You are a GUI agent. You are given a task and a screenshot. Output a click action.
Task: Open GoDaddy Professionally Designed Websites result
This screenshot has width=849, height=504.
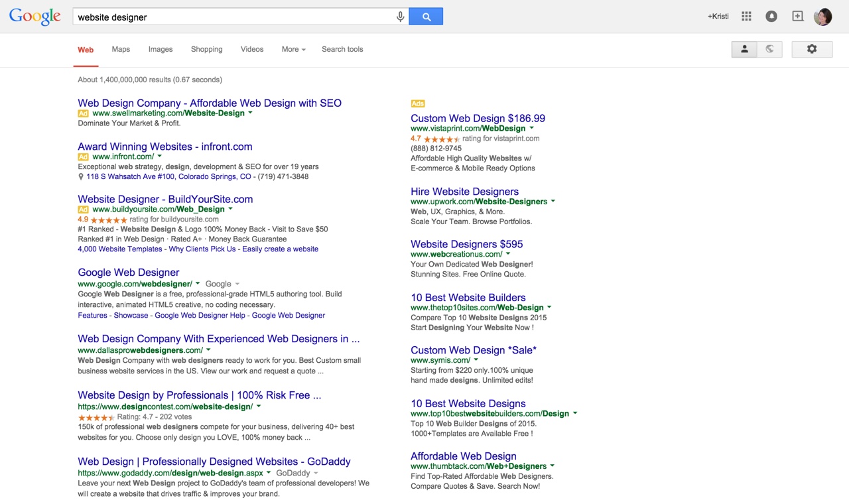214,462
